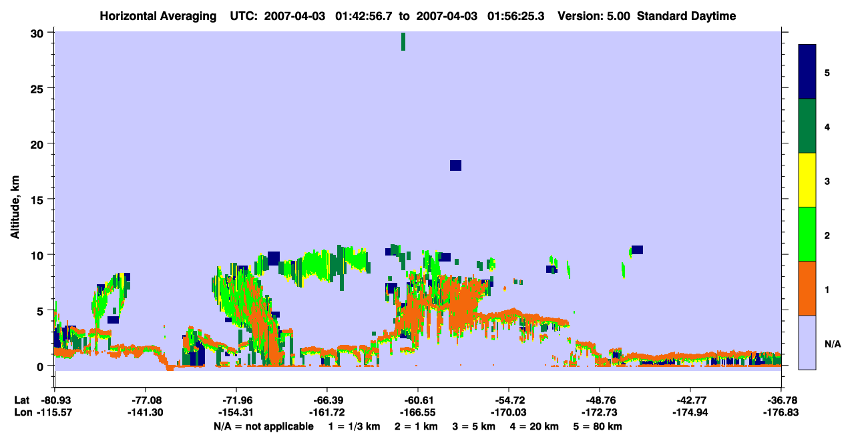Viewport: 868px width, 445px height.
Task: Click the longitude value -174.94
Action: [x=690, y=412]
